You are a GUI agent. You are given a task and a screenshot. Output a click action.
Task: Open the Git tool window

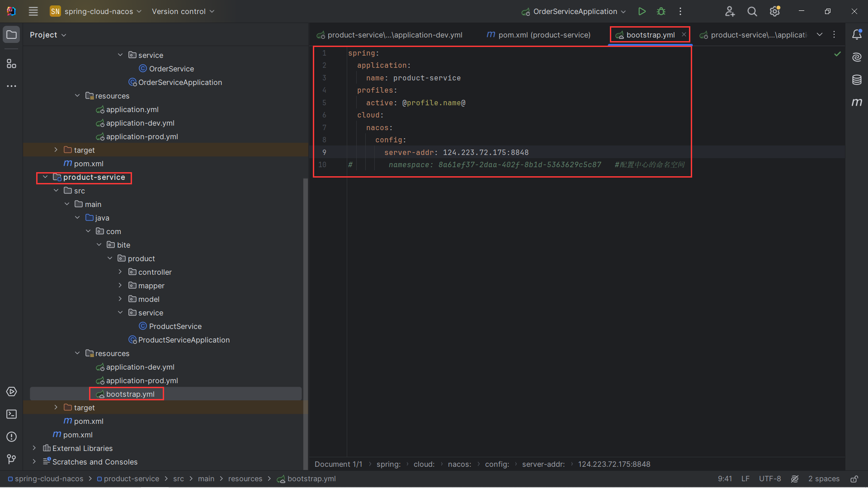pyautogui.click(x=12, y=459)
